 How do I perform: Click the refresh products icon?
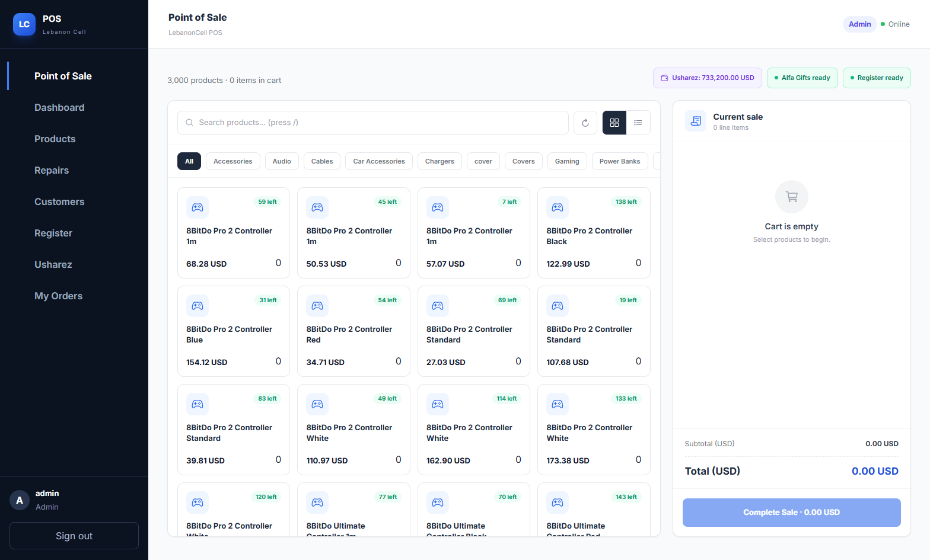(x=585, y=123)
